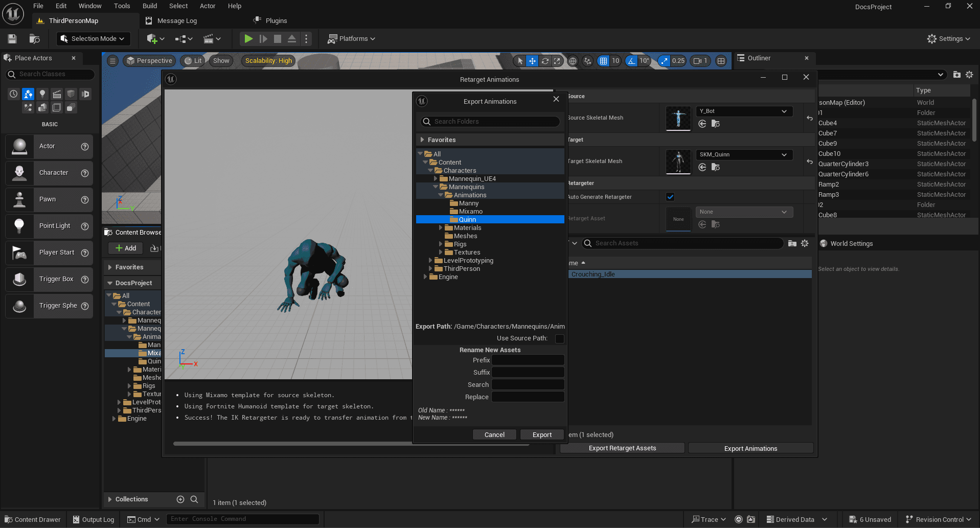
Task: Select the Recently Placed clock icon
Action: click(x=14, y=94)
